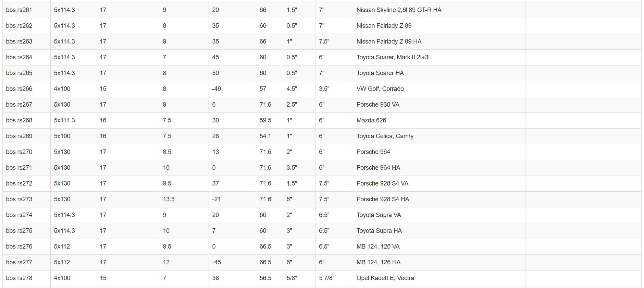Click the VW Golf, Corrado cell

pyautogui.click(x=439, y=89)
